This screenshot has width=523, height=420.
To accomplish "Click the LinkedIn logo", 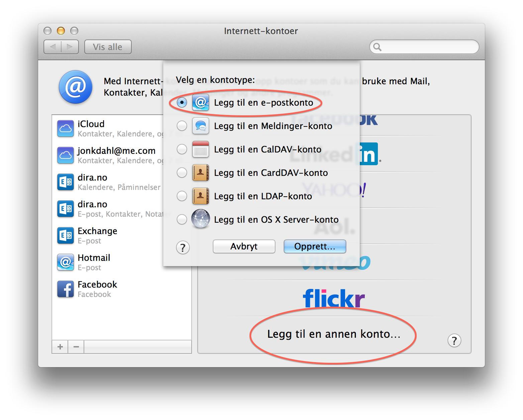I will pyautogui.click(x=335, y=154).
